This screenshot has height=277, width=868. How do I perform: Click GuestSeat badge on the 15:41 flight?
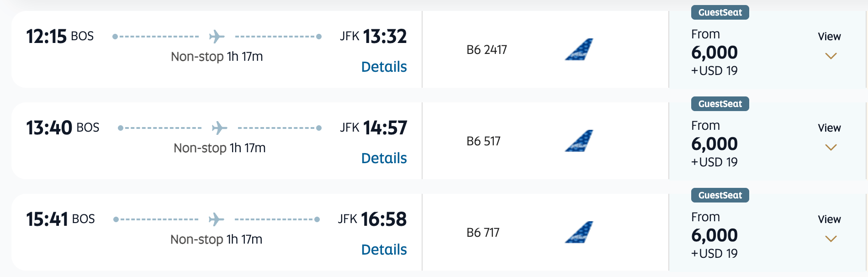tap(720, 195)
